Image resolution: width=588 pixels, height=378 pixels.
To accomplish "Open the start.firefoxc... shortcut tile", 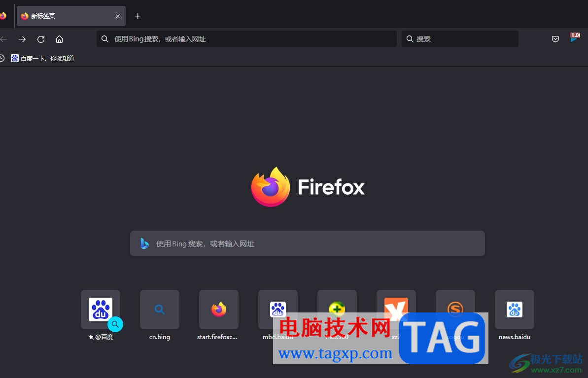I will pos(219,309).
